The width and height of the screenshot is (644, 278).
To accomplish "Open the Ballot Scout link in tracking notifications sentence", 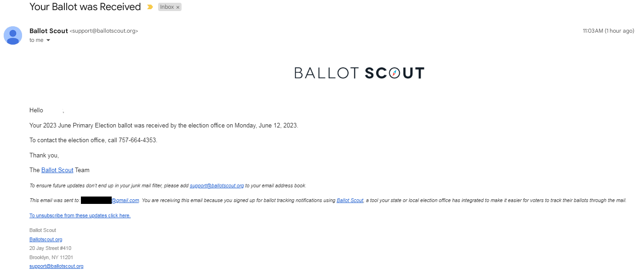I will [x=350, y=200].
